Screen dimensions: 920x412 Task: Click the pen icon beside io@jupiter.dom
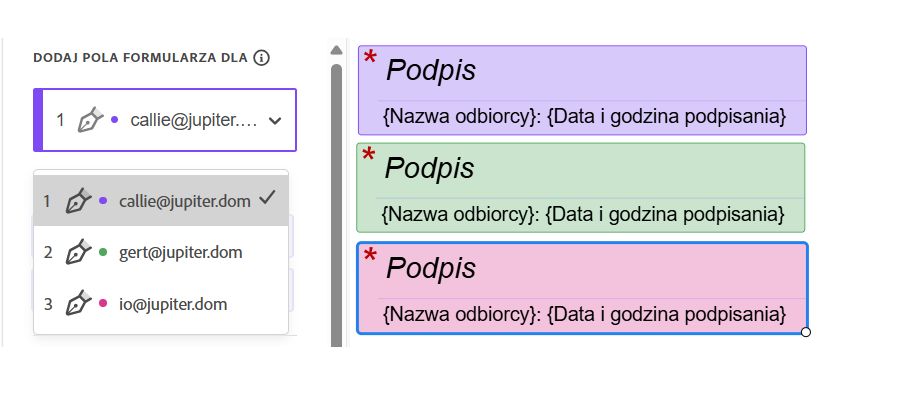point(79,303)
